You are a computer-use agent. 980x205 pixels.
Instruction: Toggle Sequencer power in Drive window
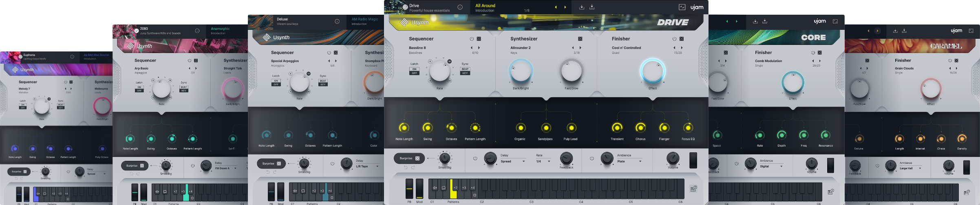[472, 39]
